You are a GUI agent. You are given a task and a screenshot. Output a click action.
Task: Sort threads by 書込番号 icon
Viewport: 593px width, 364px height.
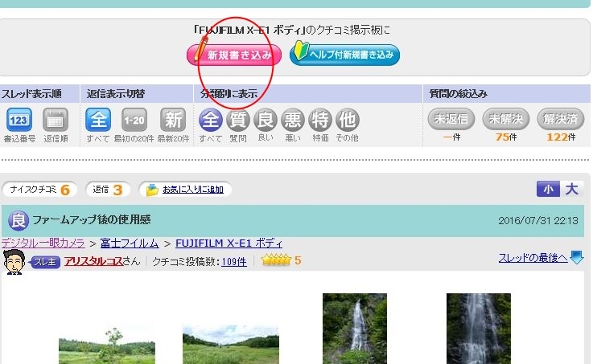click(19, 120)
